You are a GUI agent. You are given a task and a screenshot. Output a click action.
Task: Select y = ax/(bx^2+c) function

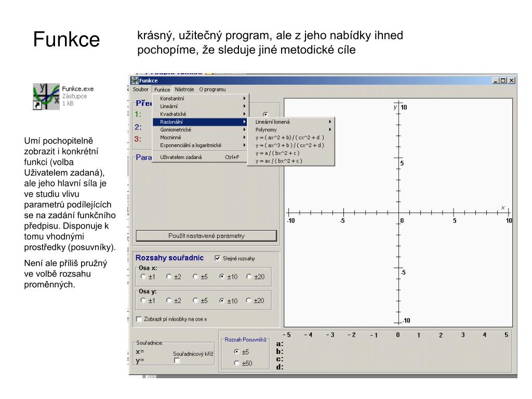[x=291, y=161]
